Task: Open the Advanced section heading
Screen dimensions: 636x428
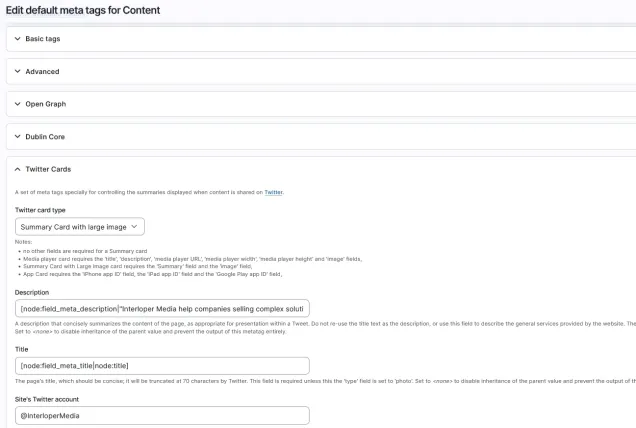Action: (42, 72)
